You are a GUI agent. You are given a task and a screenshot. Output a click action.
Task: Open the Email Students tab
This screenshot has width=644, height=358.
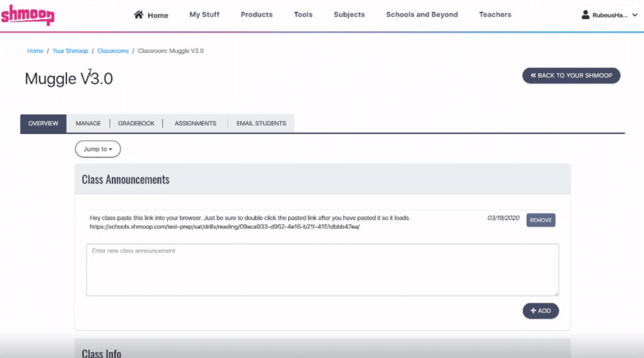pyautogui.click(x=261, y=123)
